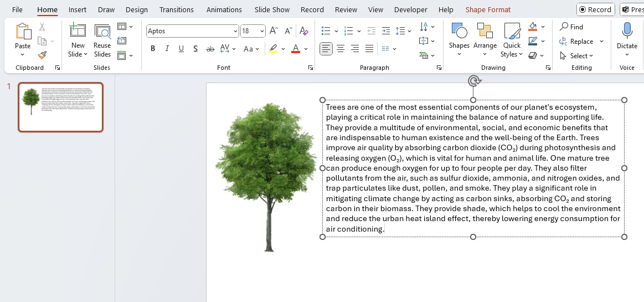644x302 pixels.
Task: Open the Help tab
Action: click(446, 9)
